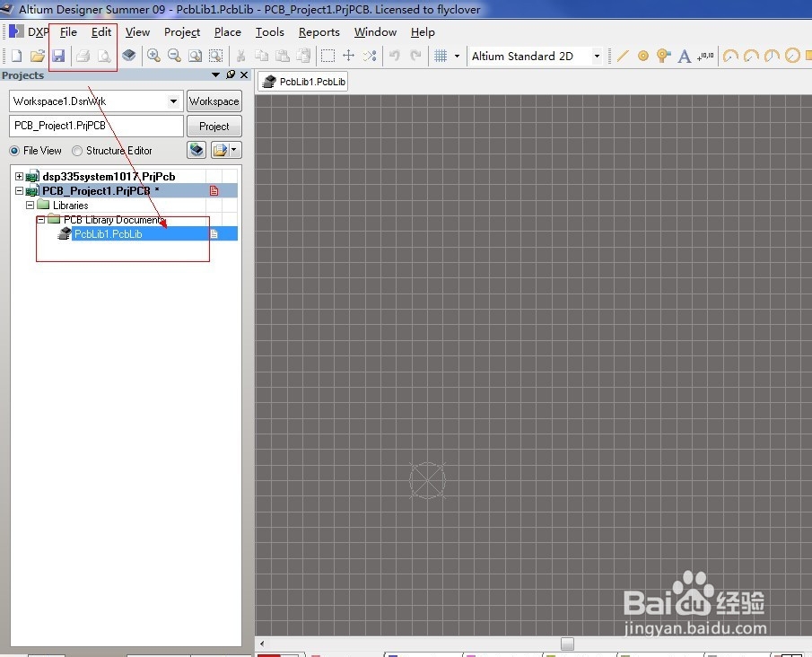Open the DXP system menu
The width and height of the screenshot is (812, 657).
(x=29, y=32)
